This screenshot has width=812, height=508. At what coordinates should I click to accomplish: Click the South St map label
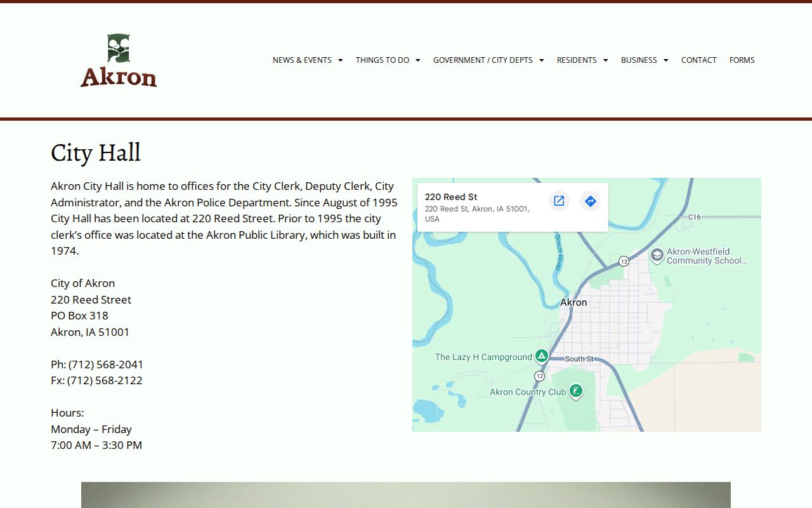click(x=579, y=359)
